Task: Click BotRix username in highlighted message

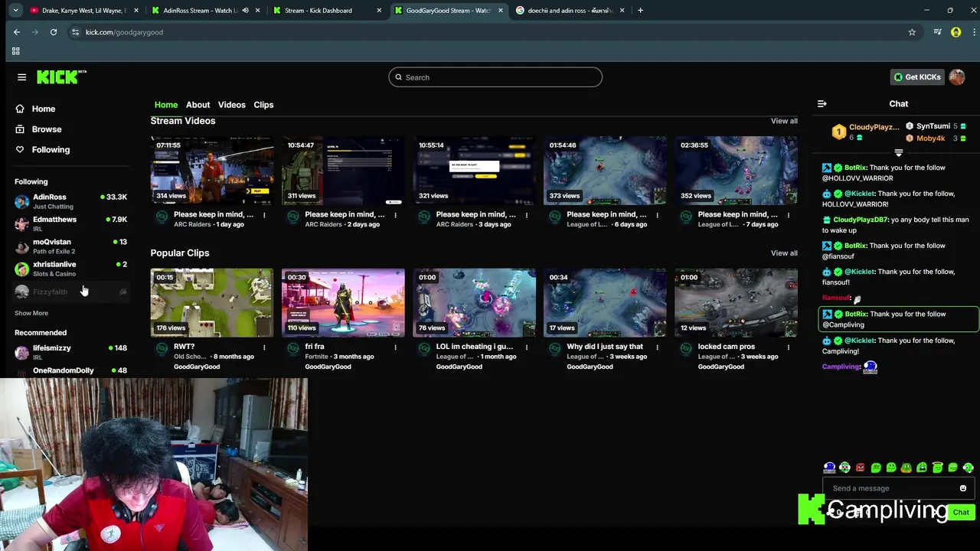Action: tap(855, 315)
